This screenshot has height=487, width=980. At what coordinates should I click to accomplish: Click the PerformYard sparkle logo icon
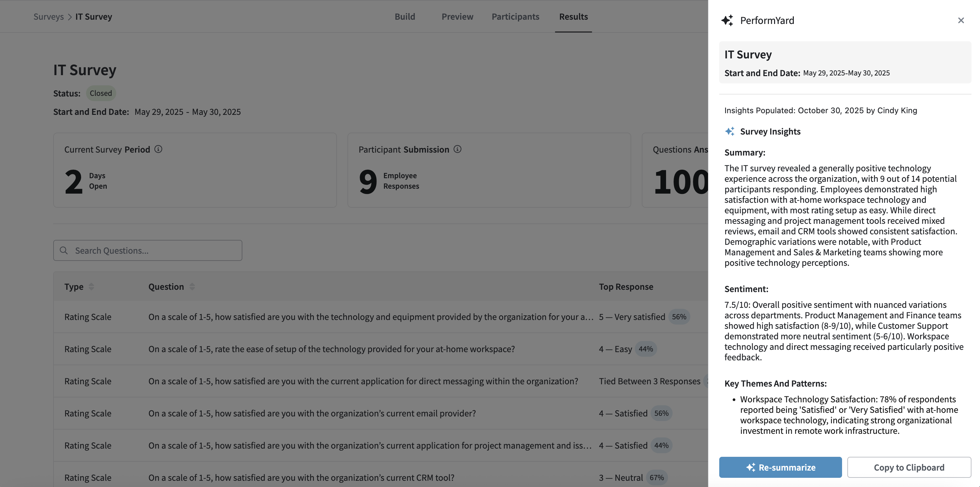click(727, 21)
